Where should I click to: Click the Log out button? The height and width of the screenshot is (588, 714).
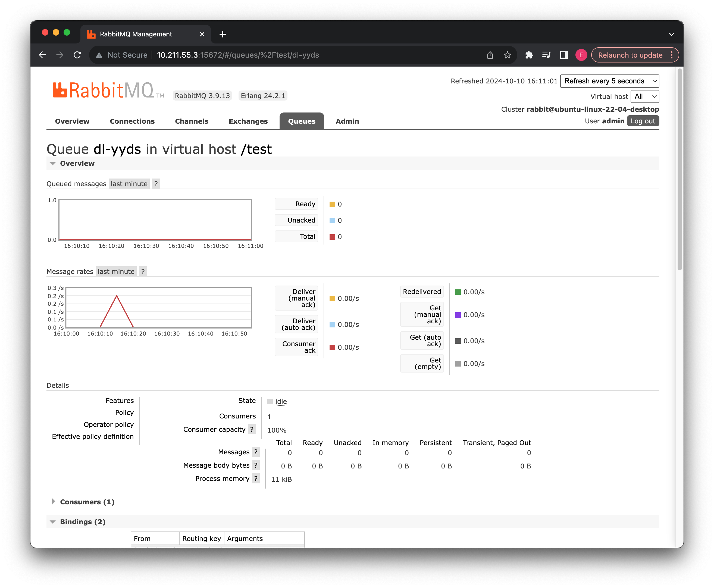point(643,121)
